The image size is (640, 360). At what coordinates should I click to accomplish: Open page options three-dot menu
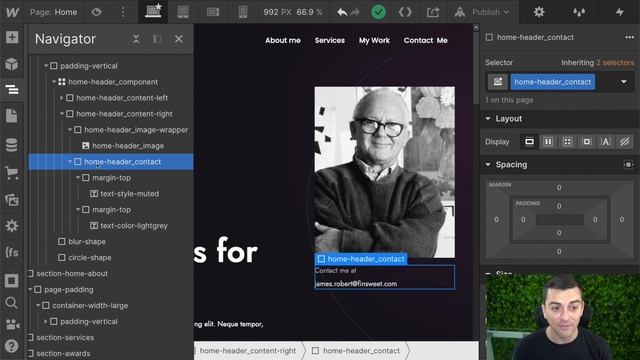click(x=123, y=12)
